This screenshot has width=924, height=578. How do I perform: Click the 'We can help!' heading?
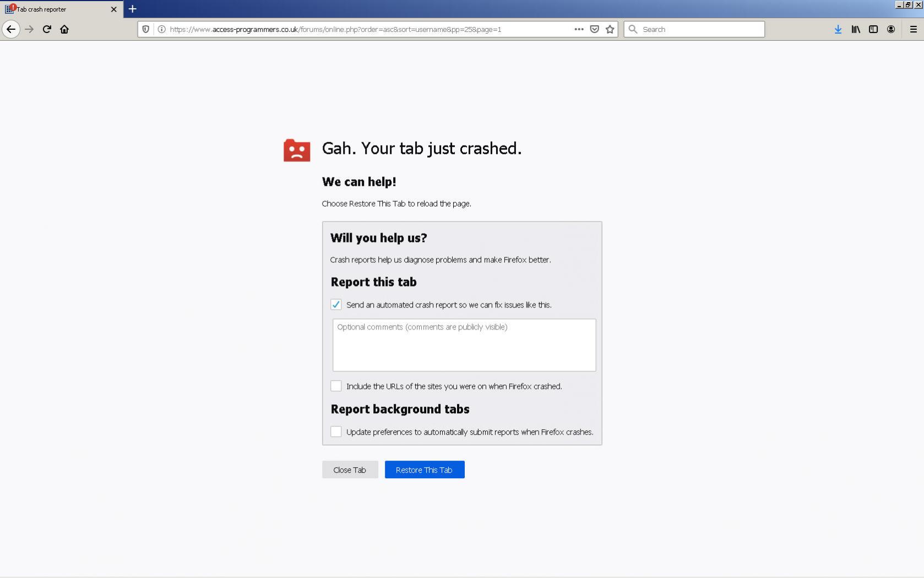coord(359,181)
